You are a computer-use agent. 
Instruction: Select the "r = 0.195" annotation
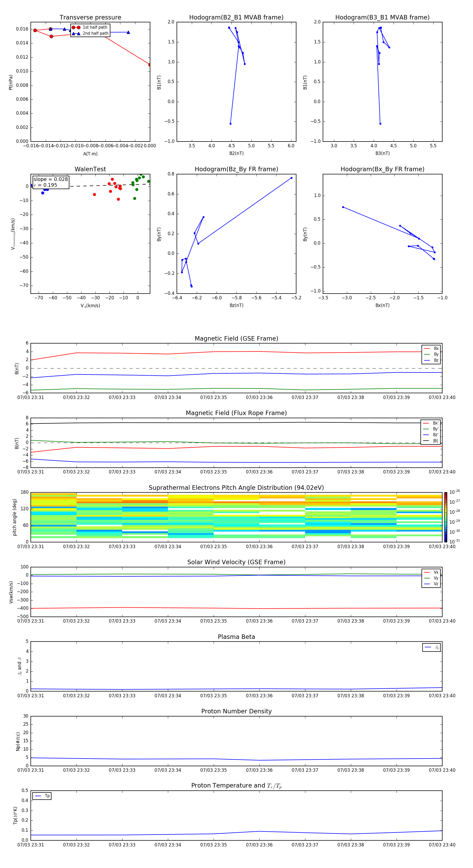point(45,185)
